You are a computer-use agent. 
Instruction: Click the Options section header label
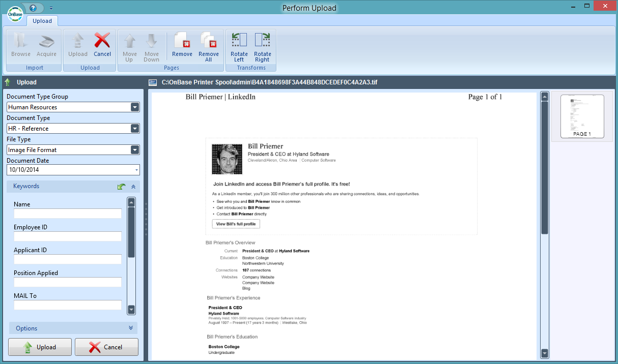pos(26,328)
